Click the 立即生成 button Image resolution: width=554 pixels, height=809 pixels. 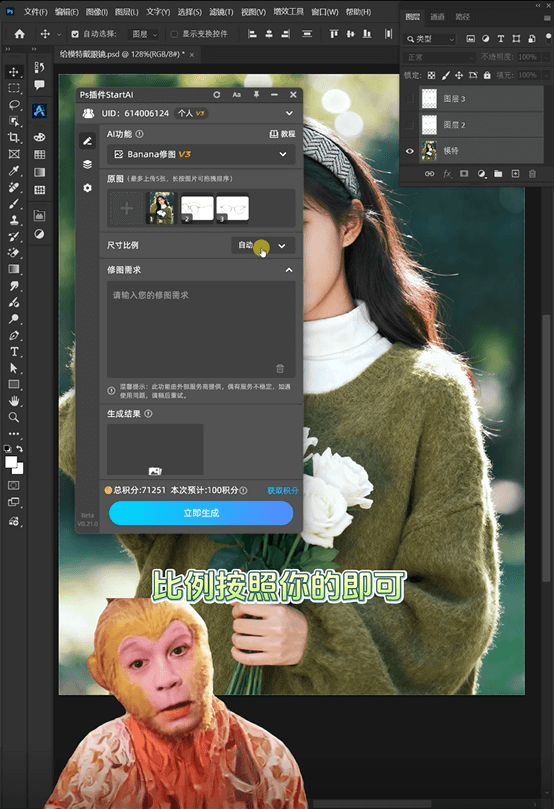(x=201, y=513)
